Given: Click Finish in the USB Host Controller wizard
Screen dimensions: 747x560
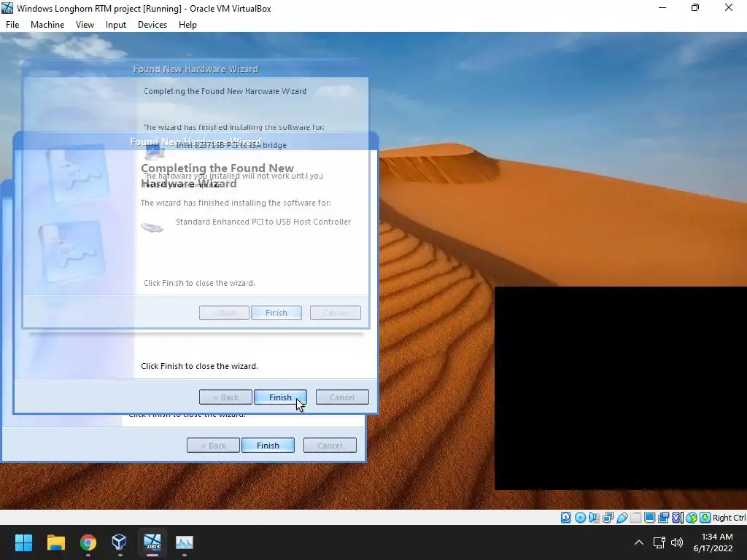Looking at the screenshot, I should pyautogui.click(x=280, y=397).
